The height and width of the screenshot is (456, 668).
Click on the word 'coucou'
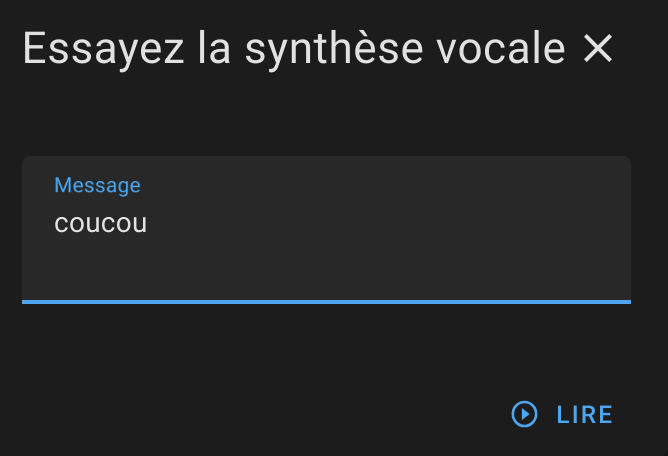(x=101, y=223)
